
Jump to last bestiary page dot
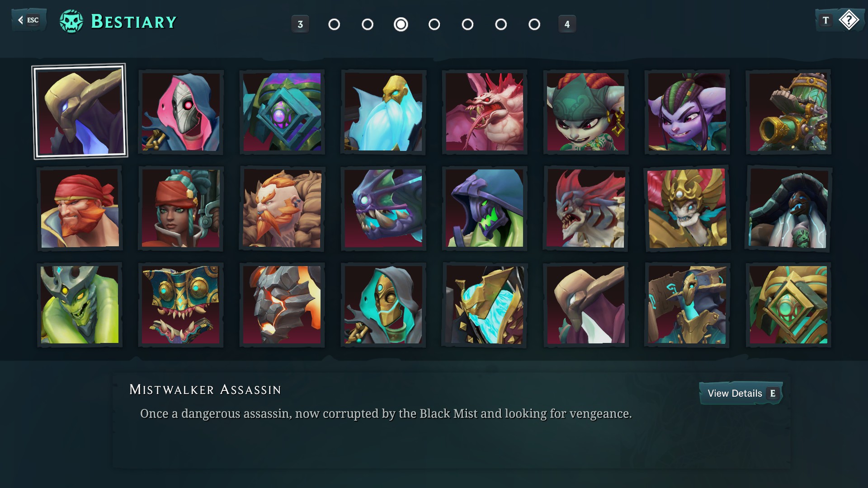click(534, 24)
